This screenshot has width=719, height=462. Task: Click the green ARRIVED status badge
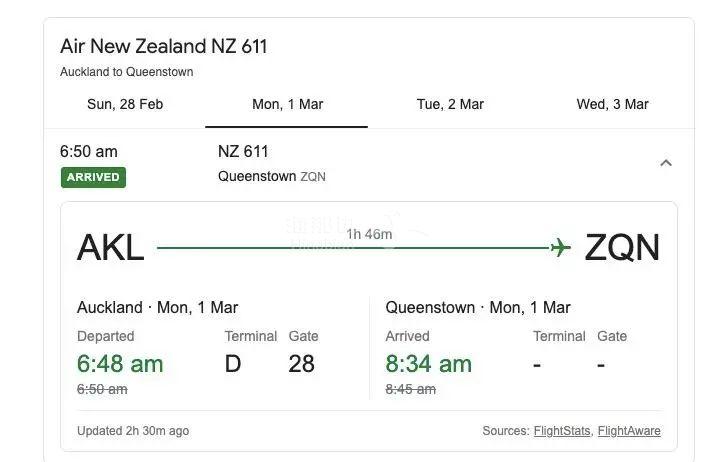(93, 177)
